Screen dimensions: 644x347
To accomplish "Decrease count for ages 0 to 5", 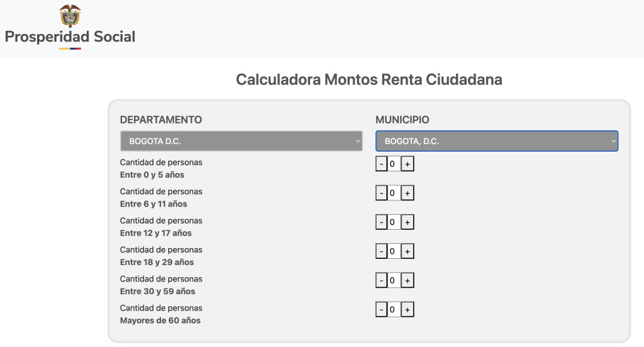I will click(x=381, y=164).
